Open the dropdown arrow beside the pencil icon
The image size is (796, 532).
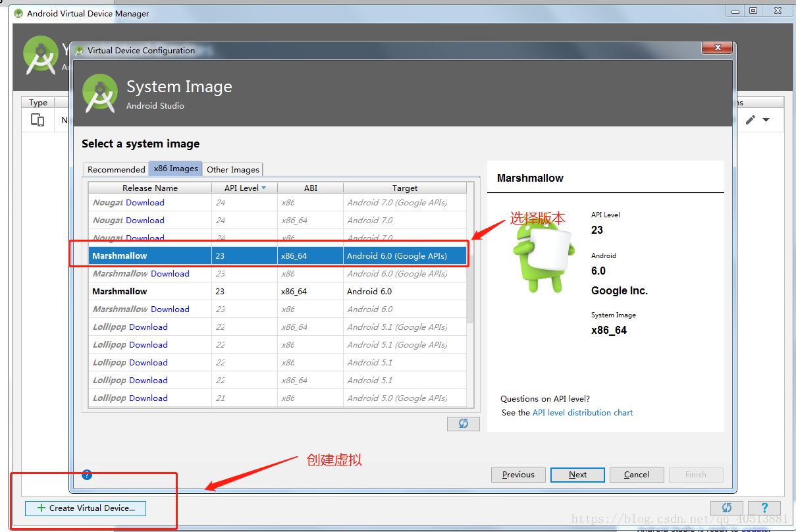point(766,120)
